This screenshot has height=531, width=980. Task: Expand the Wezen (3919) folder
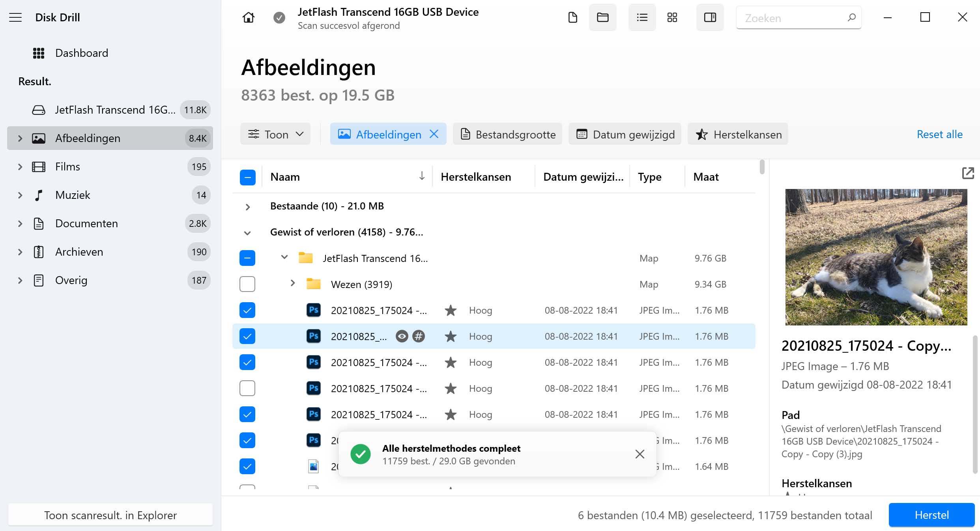[x=292, y=283]
